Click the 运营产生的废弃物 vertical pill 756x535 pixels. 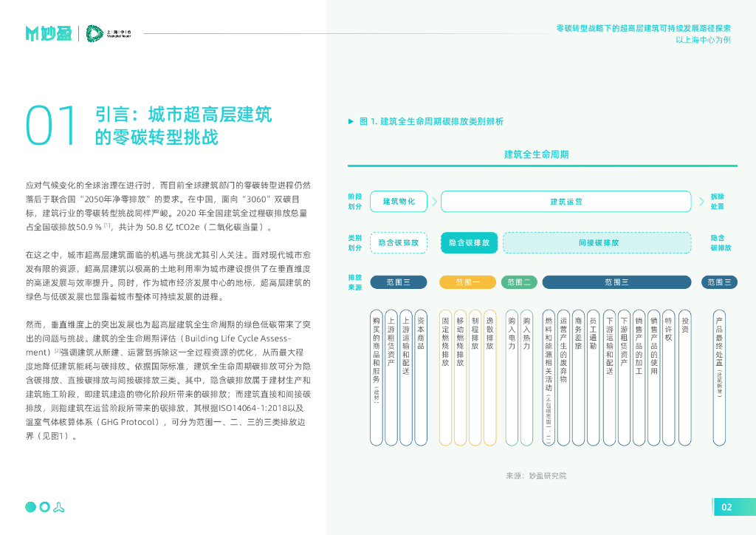563,378
